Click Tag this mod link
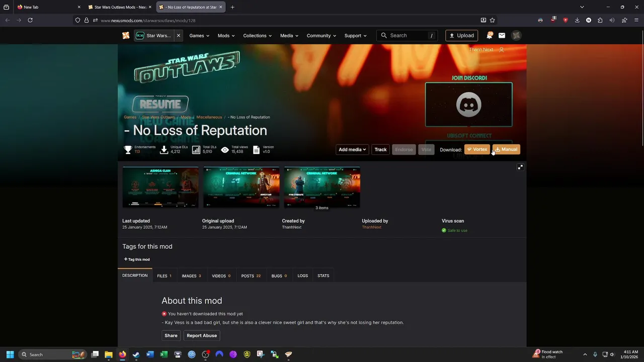This screenshot has height=362, width=644. [137, 259]
